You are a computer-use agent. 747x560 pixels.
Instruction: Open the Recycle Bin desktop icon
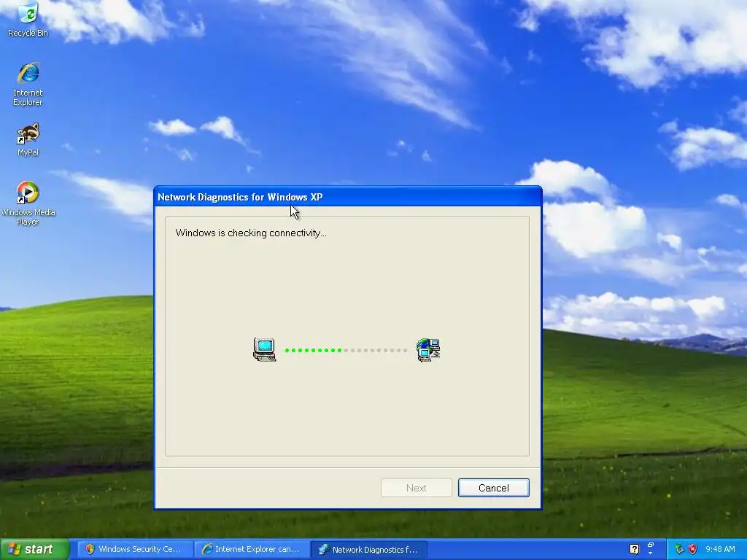point(28,19)
